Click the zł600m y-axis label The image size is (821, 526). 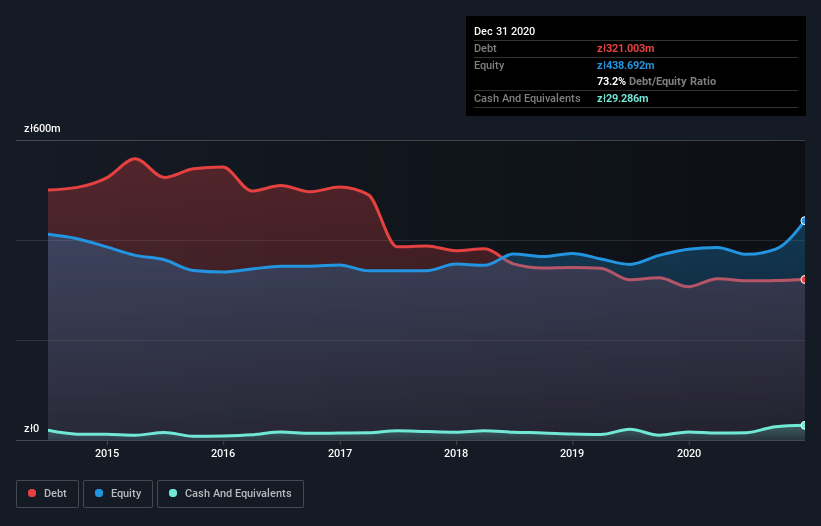(42, 129)
